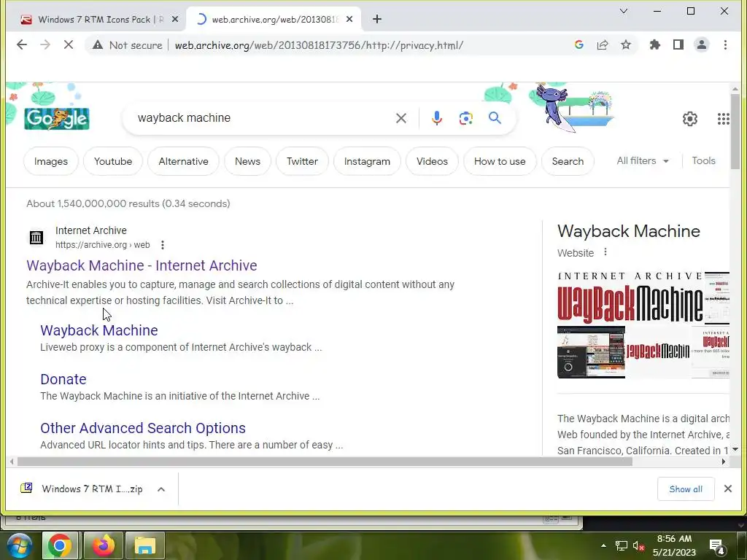The width and height of the screenshot is (747, 560).
Task: Click the small Wayback Machine logo thumbnail
Action: click(657, 351)
